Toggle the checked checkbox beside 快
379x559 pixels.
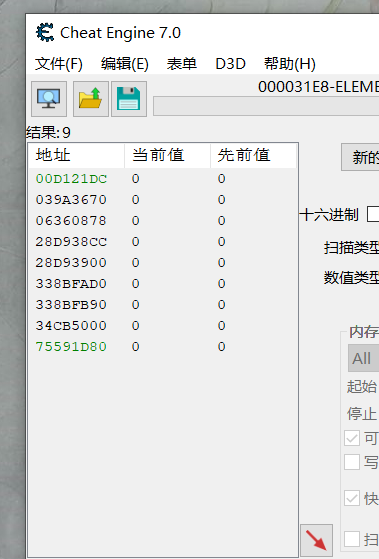[352, 498]
